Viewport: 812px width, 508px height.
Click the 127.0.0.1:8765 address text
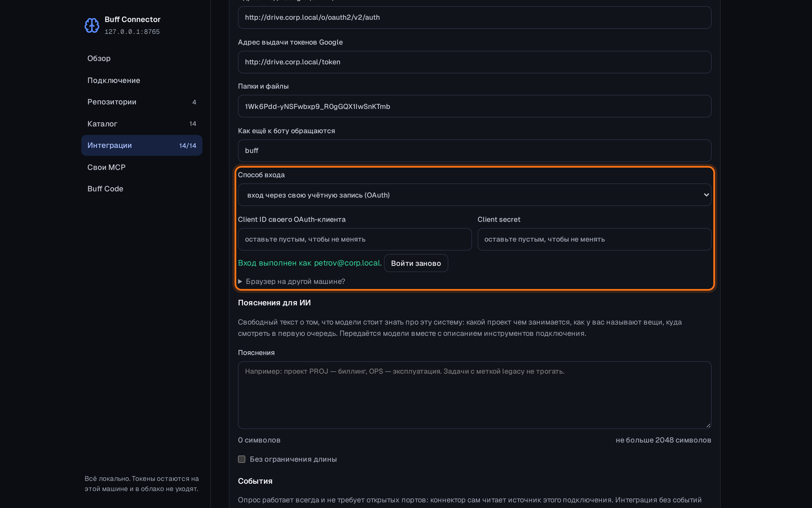[x=132, y=32]
